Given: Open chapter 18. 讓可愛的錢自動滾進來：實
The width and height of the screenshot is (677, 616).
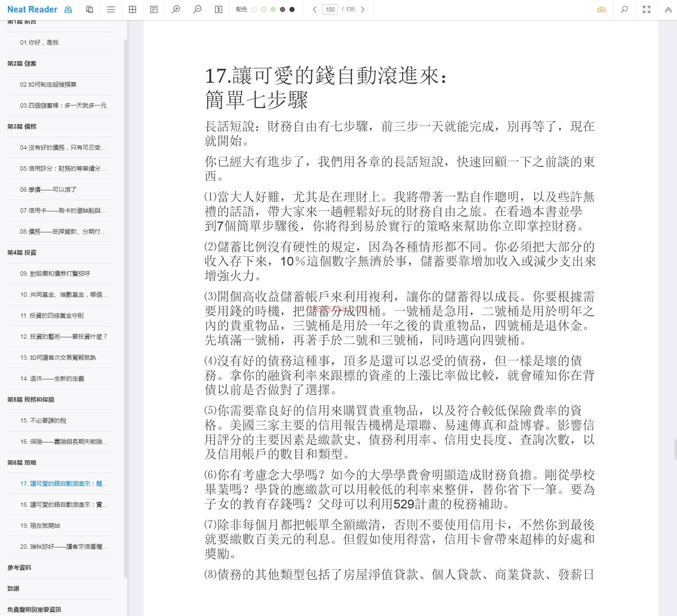Looking at the screenshot, I should tap(59, 505).
